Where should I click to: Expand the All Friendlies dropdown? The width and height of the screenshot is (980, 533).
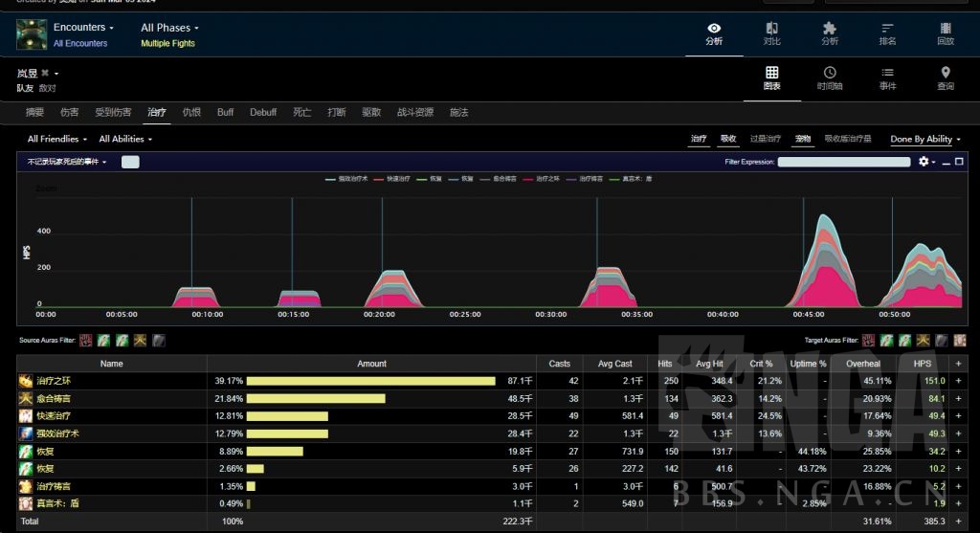pos(56,139)
